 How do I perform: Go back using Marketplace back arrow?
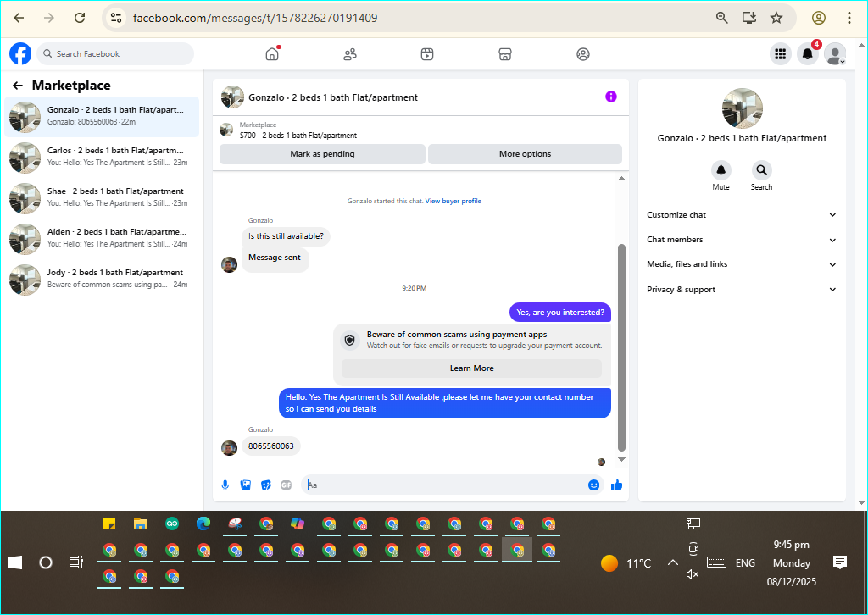click(x=18, y=86)
